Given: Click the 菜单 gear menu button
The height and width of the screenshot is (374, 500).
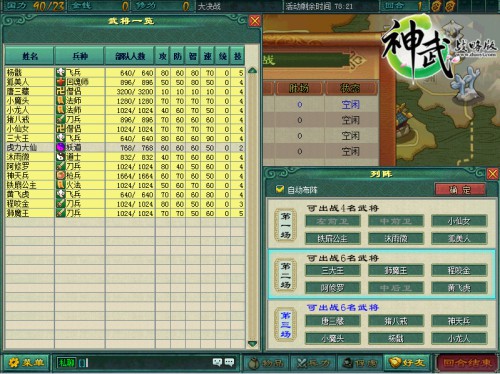Looking at the screenshot, I should tap(26, 362).
